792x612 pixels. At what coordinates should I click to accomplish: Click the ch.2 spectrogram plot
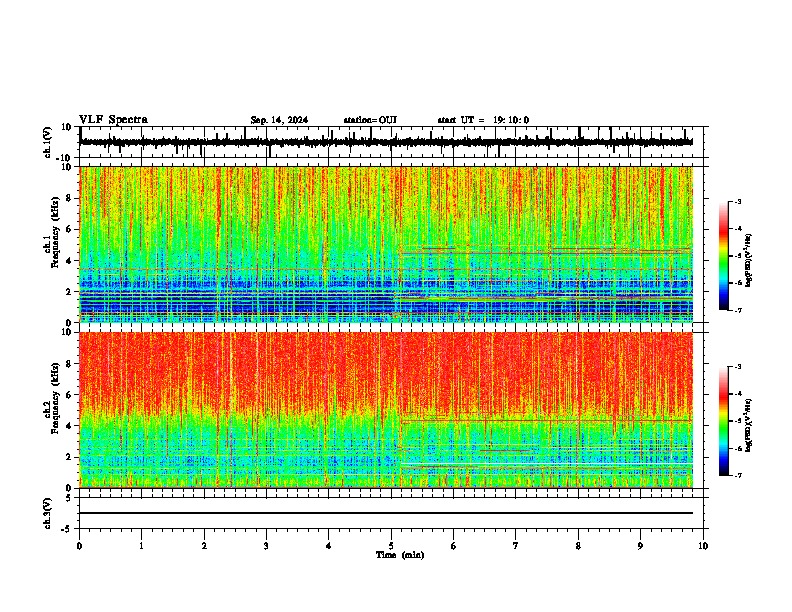386,410
